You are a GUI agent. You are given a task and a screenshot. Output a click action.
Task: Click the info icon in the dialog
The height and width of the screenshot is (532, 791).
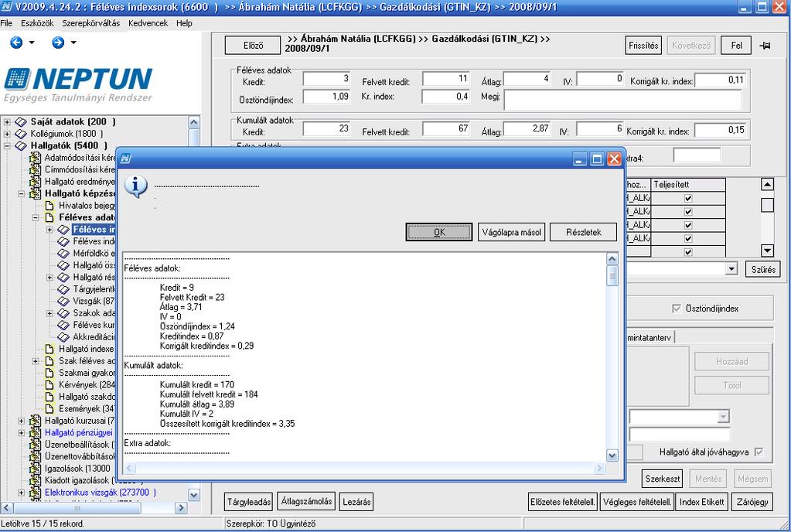pyautogui.click(x=135, y=186)
